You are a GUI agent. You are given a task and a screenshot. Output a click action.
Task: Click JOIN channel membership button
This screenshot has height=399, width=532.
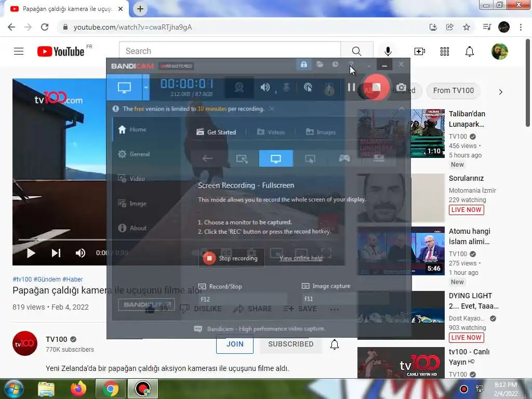235,344
